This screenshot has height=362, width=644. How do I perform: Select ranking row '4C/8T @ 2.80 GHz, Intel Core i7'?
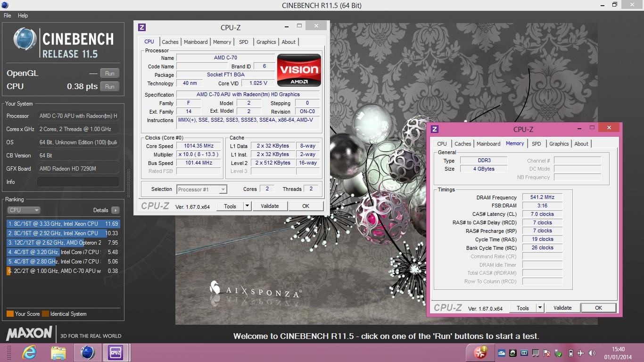tap(63, 262)
